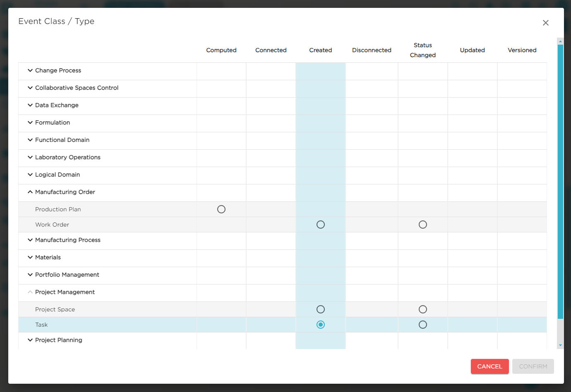Screen dimensions: 571x392
Task: Expand Laboratory Operations chevron
Action: point(30,157)
